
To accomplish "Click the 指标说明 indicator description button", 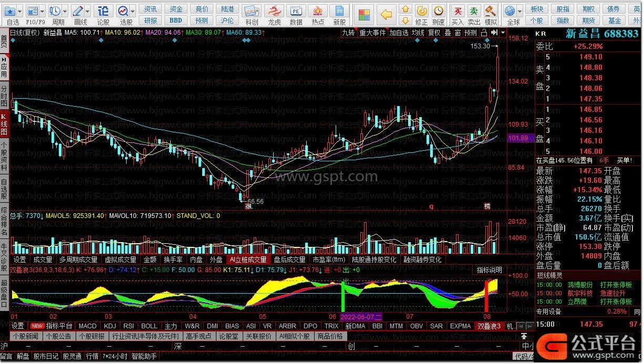I will pos(490,270).
